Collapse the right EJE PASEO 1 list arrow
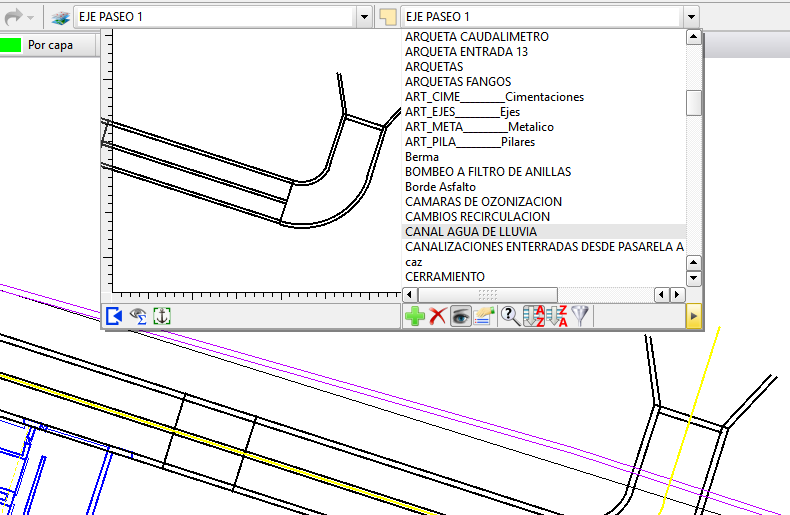 tap(691, 17)
